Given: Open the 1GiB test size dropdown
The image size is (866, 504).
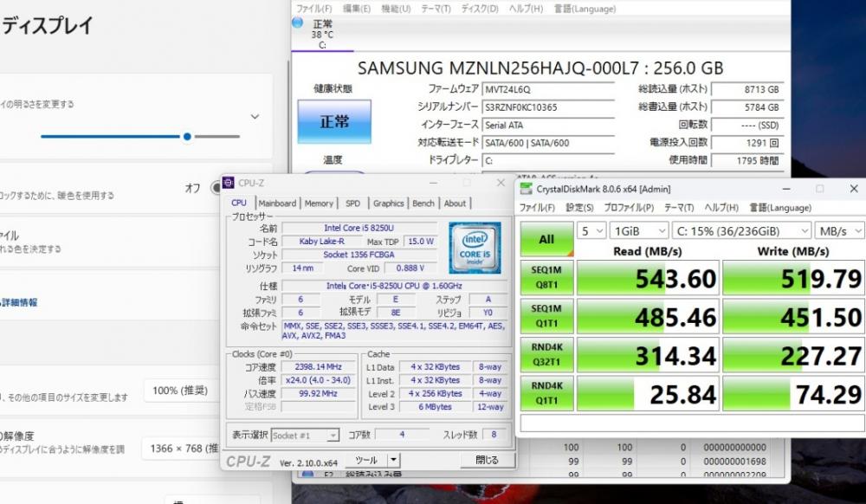Looking at the screenshot, I should [x=639, y=230].
